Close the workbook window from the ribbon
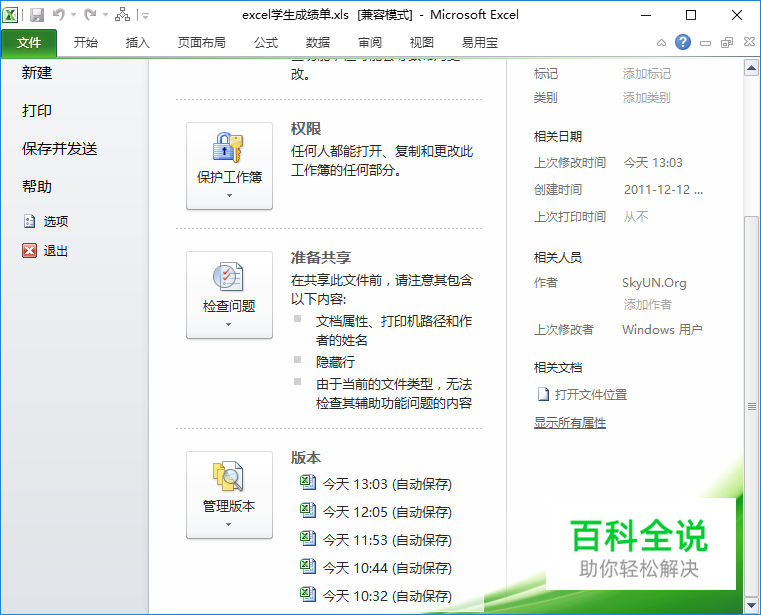Viewport: 761px width, 615px height. click(749, 42)
